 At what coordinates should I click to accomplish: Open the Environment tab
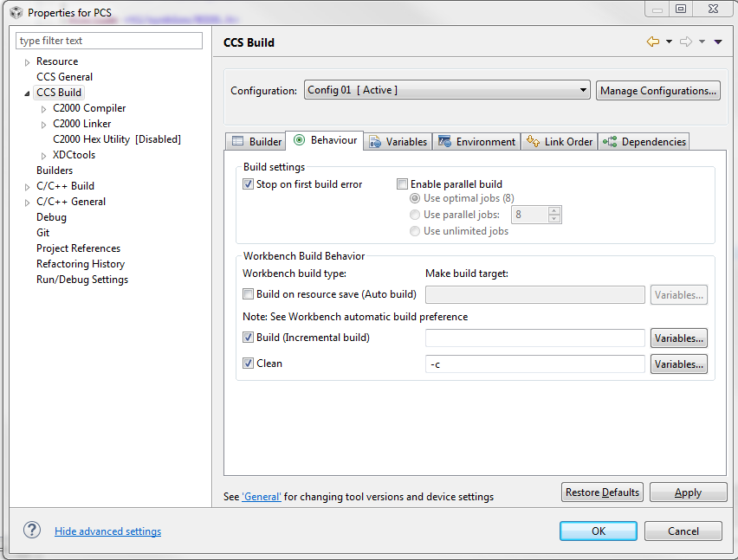(x=477, y=142)
